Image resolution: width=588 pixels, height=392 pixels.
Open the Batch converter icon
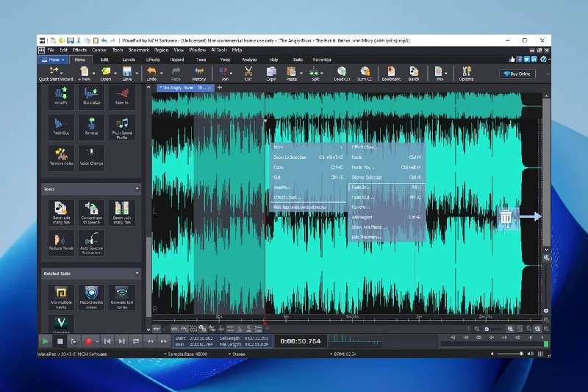[x=414, y=74]
